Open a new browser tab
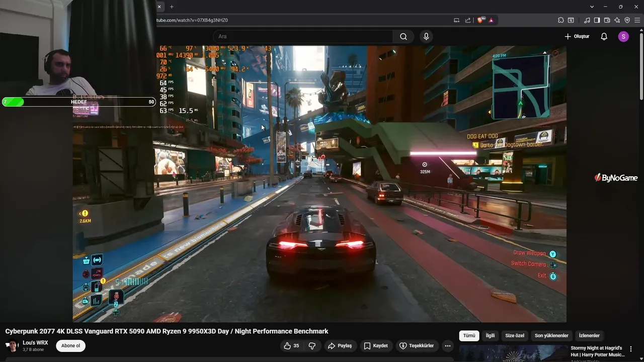 (172, 7)
